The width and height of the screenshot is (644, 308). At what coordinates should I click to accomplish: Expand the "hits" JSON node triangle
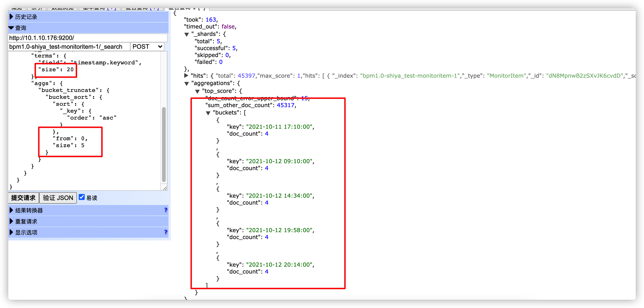186,75
